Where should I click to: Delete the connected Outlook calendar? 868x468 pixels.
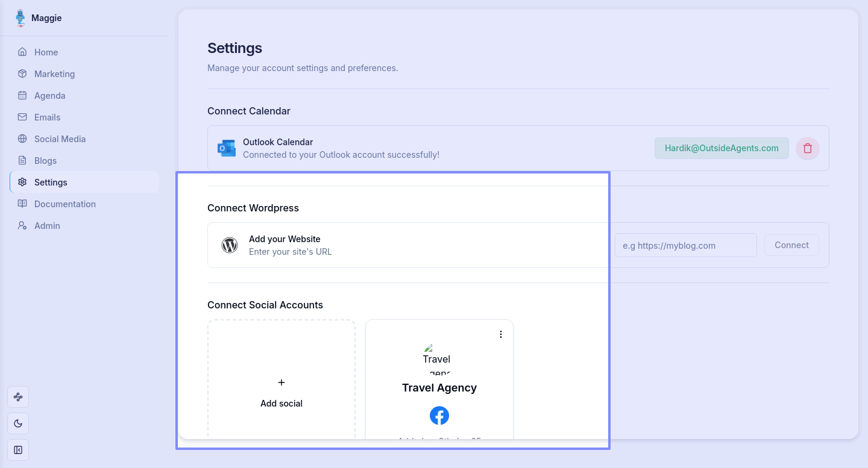808,148
